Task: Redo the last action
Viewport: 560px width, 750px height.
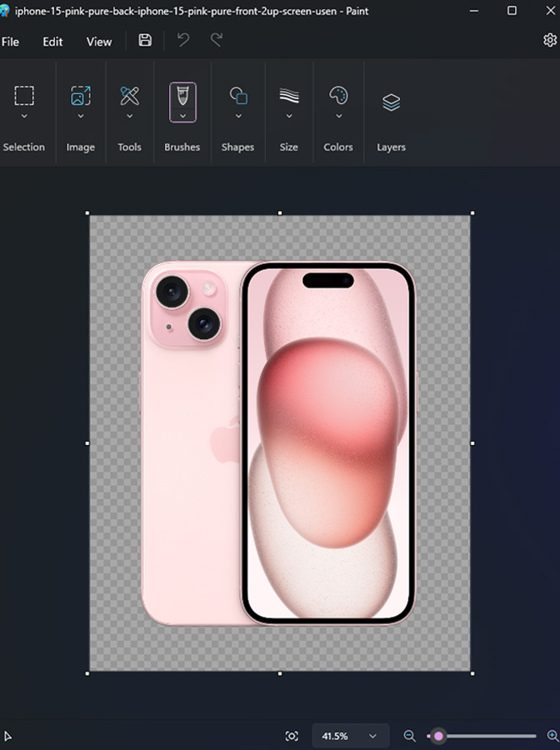Action: (x=217, y=40)
